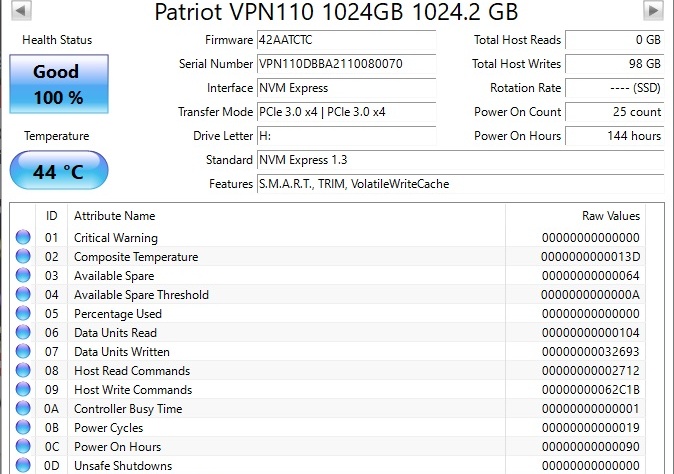Click status orb for Power Cycles row

[x=23, y=427]
